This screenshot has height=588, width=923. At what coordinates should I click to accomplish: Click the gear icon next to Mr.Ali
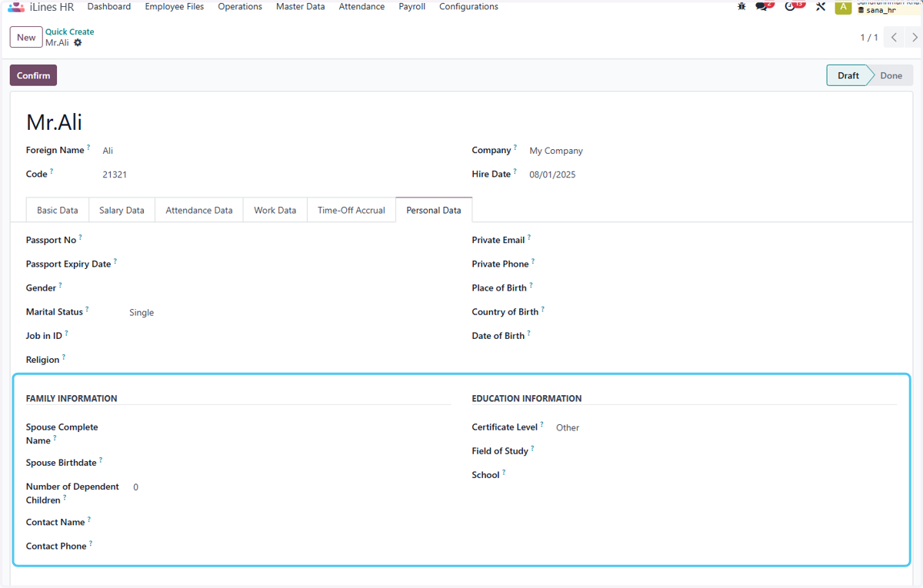[78, 43]
